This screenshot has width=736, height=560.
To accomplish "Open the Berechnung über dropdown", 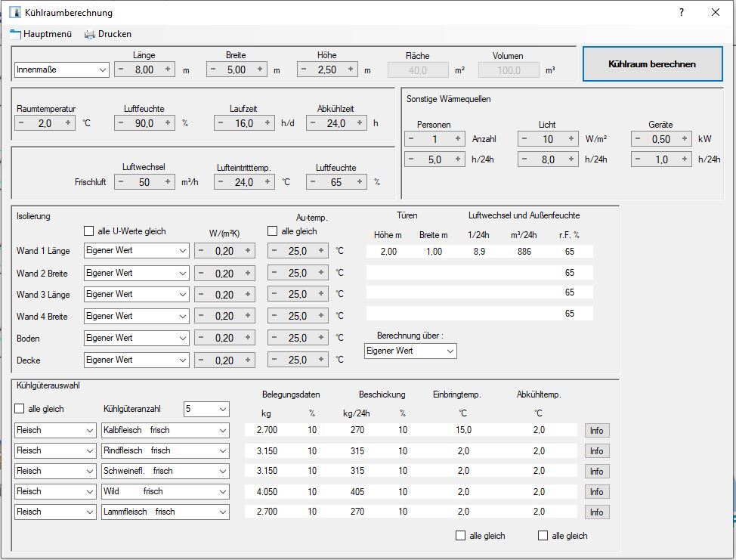I will [410, 351].
